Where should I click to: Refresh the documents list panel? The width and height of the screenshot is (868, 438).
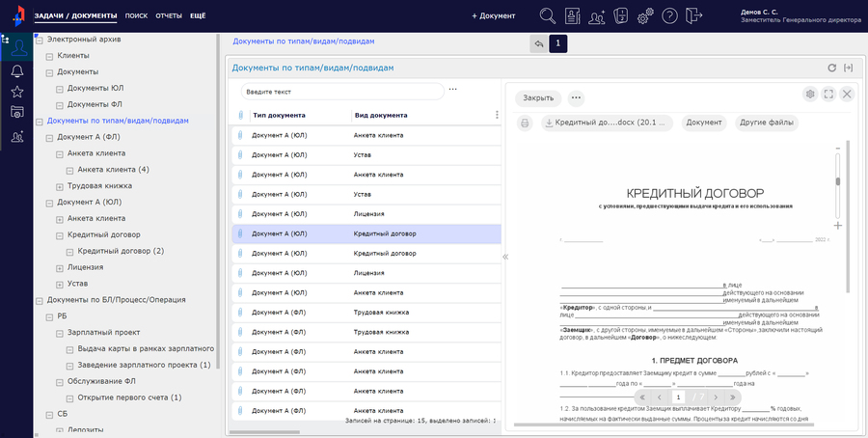point(831,68)
